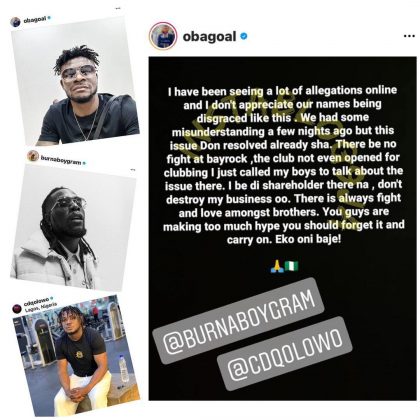Image resolution: width=420 pixels, height=420 pixels.
Task: Select the Lagos, Nigeria location tag
Action: click(40, 307)
